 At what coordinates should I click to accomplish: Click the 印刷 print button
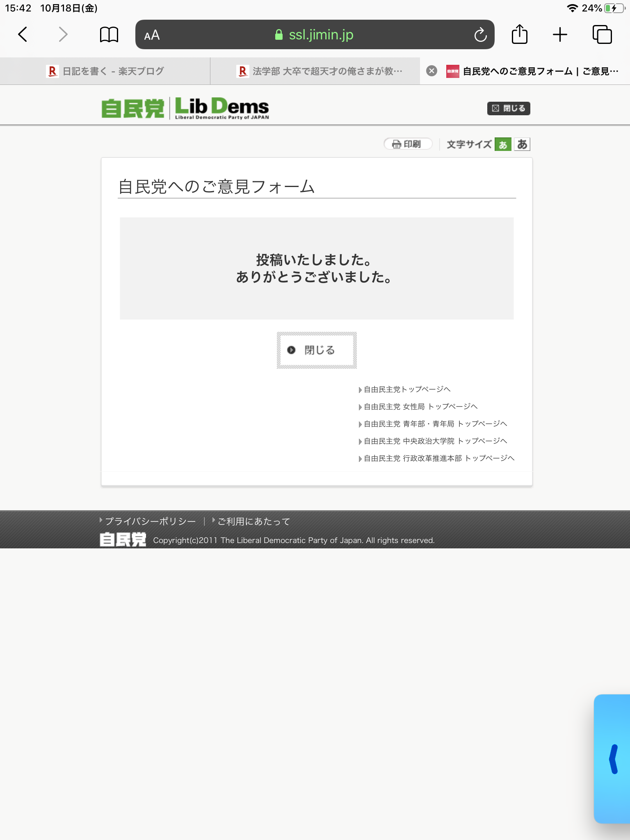[408, 144]
